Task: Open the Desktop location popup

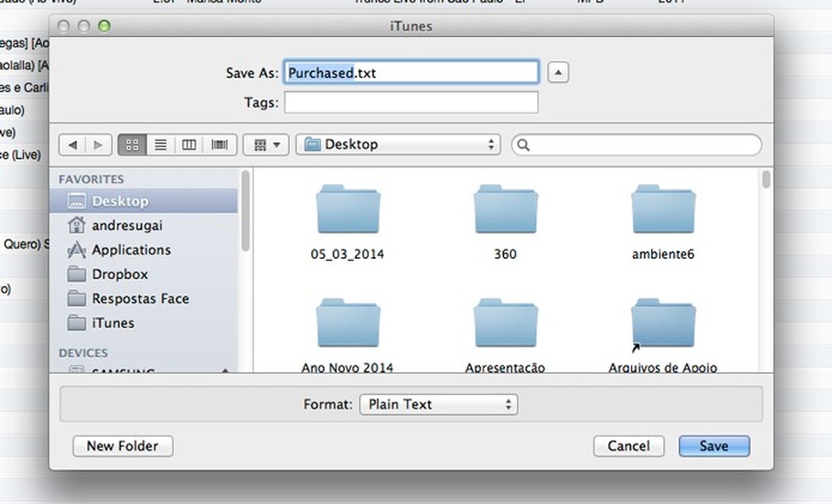Action: coord(398,145)
